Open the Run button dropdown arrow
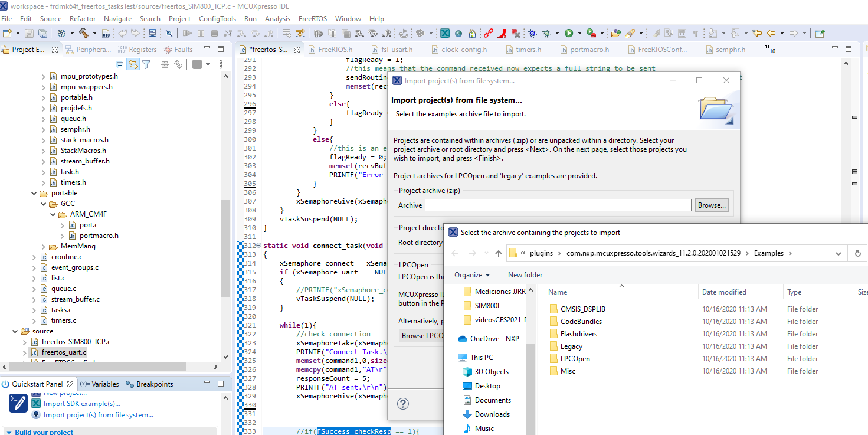Viewport: 868px width, 435px height. tap(579, 34)
